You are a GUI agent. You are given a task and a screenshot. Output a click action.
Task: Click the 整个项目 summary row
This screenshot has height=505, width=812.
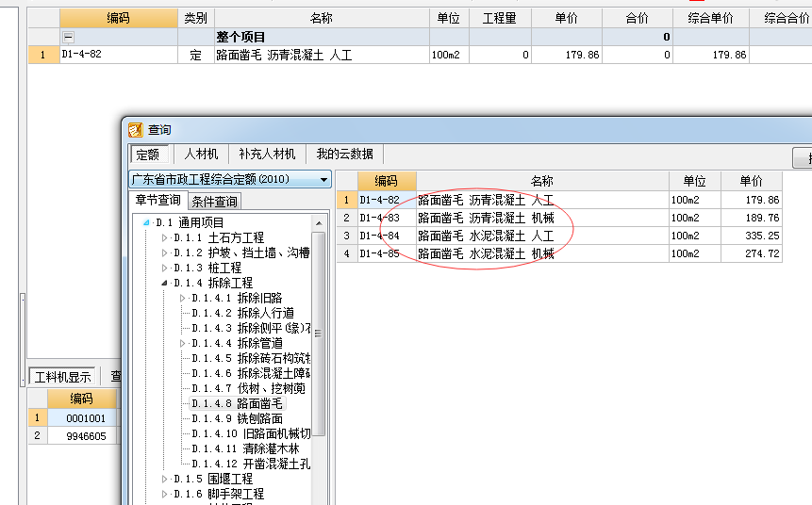point(420,38)
